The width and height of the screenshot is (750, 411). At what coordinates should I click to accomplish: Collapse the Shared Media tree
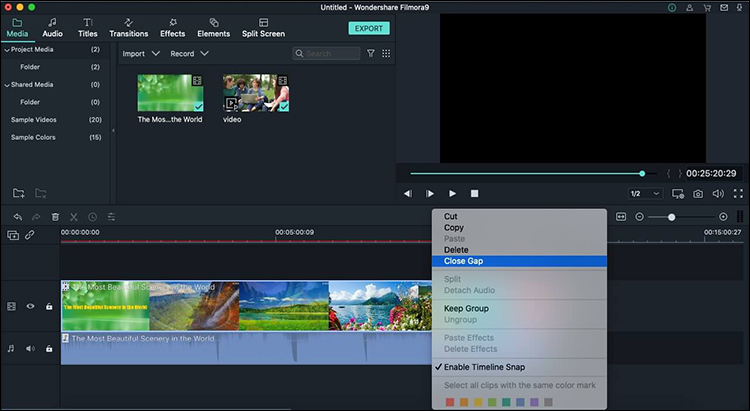pos(7,85)
